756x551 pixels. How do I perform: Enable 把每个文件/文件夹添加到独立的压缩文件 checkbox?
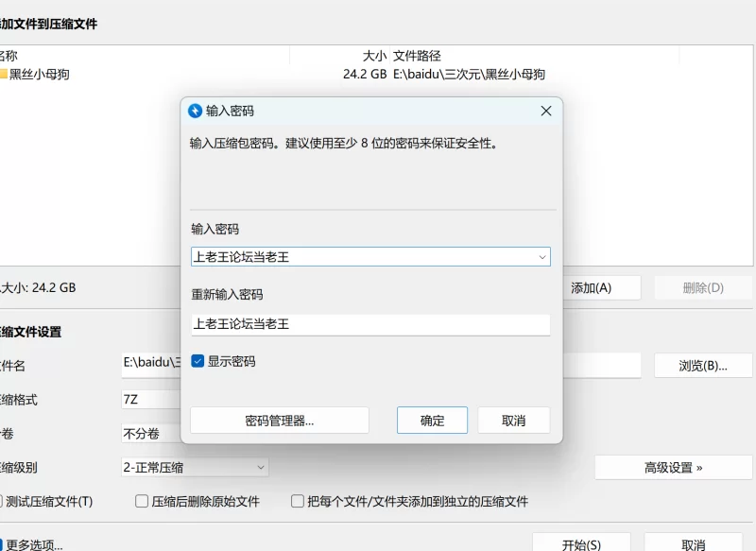tap(298, 501)
